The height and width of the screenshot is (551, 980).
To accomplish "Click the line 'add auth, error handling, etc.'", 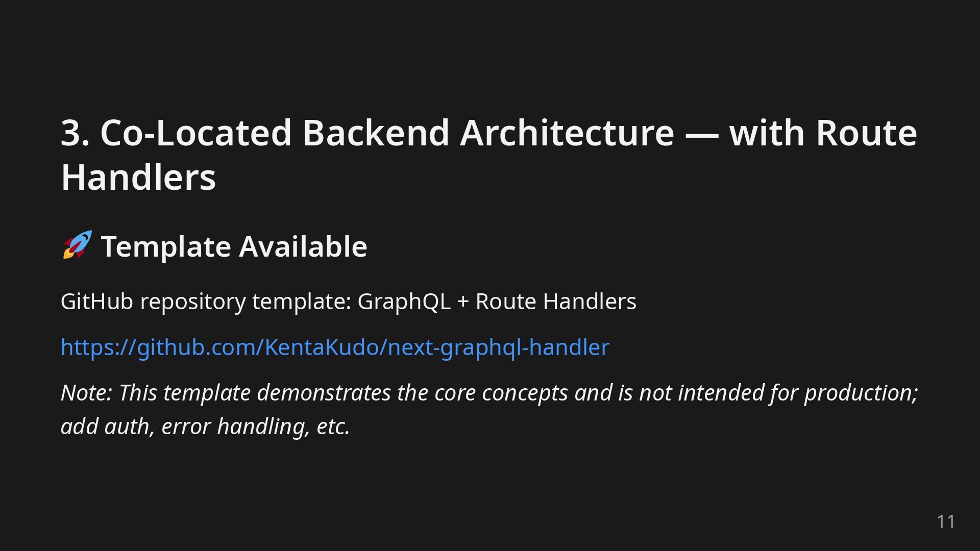I will pos(205,427).
